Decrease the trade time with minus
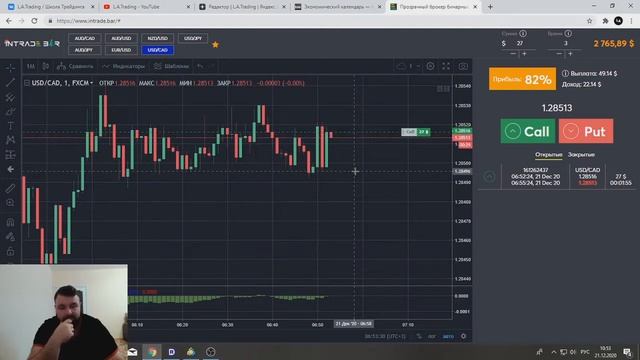The image size is (640, 360). (559, 53)
